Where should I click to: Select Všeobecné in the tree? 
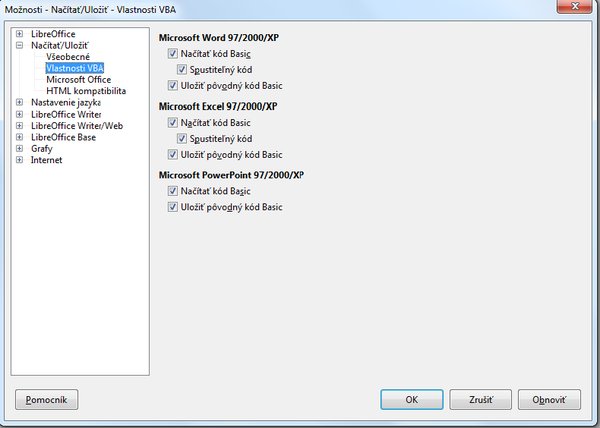click(68, 57)
